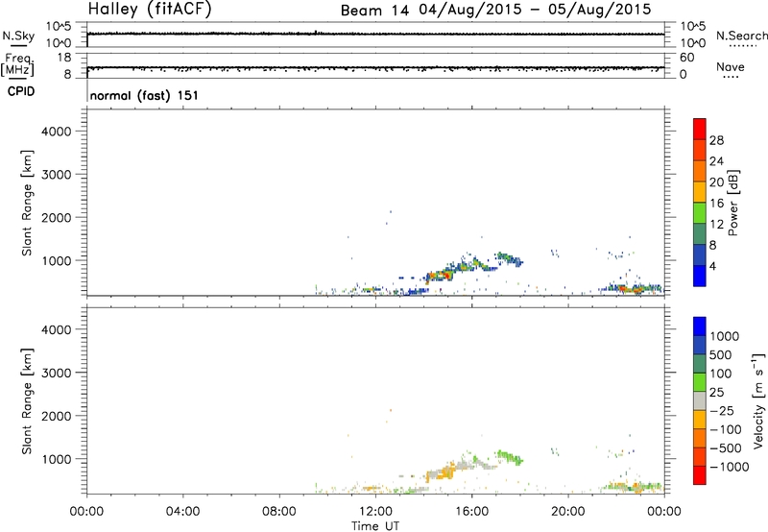Viewport: 768px width, 532px height.
Task: Click the '20' label on the Power colorbar
Action: [716, 182]
